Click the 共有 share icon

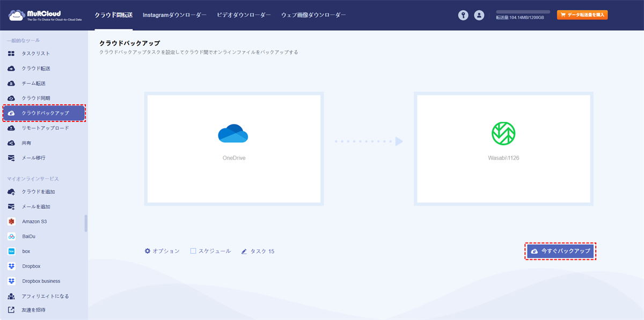point(11,143)
